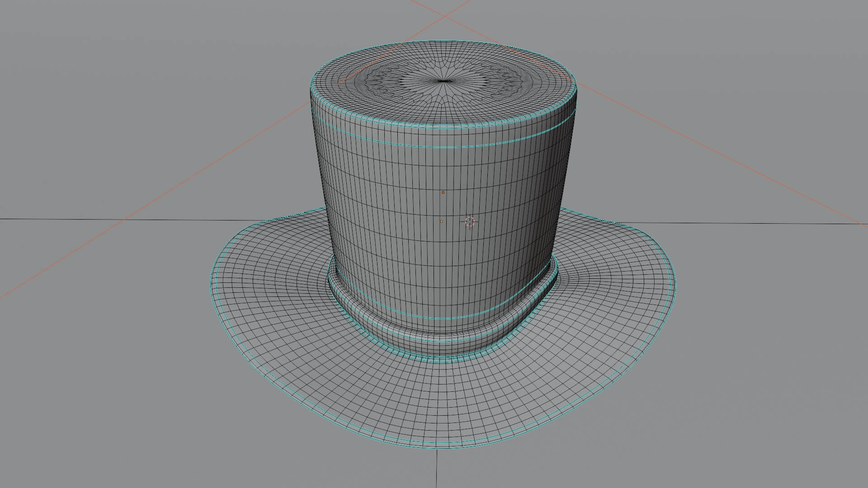The image size is (868, 488).
Task: Click the center pole vertex atop hat
Action: click(x=444, y=81)
